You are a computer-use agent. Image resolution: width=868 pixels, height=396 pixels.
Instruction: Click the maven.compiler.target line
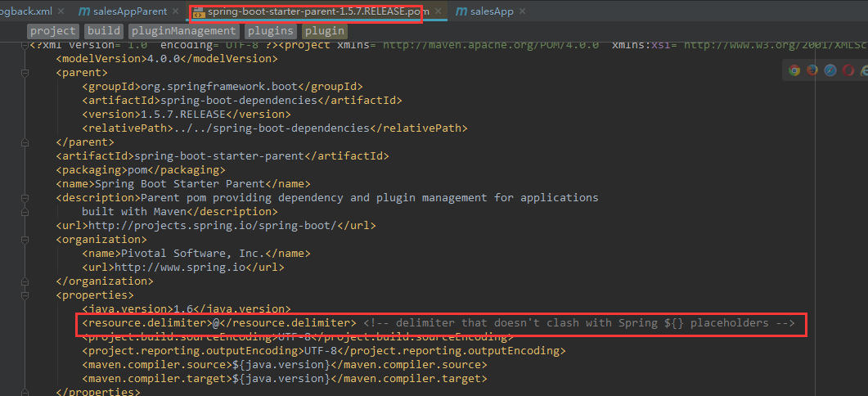285,378
